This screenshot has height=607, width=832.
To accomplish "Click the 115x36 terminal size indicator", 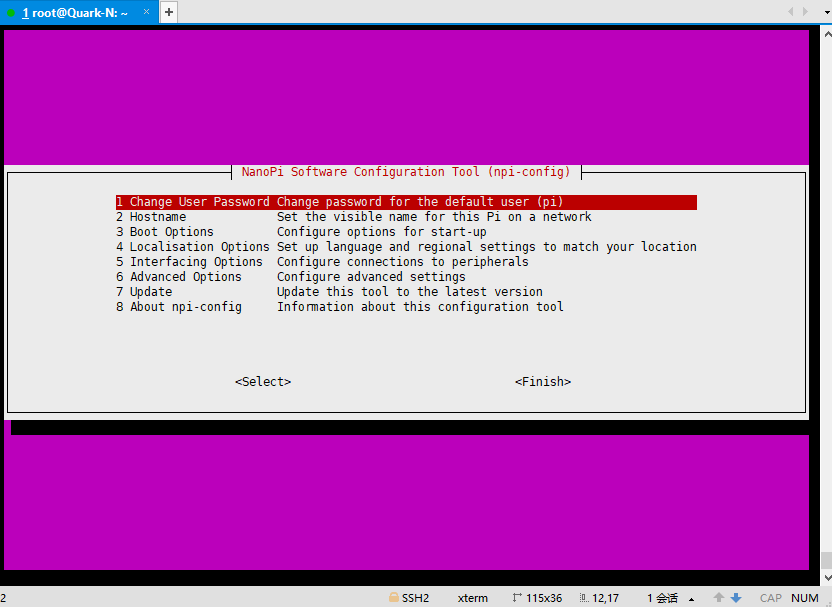I will pos(537,598).
